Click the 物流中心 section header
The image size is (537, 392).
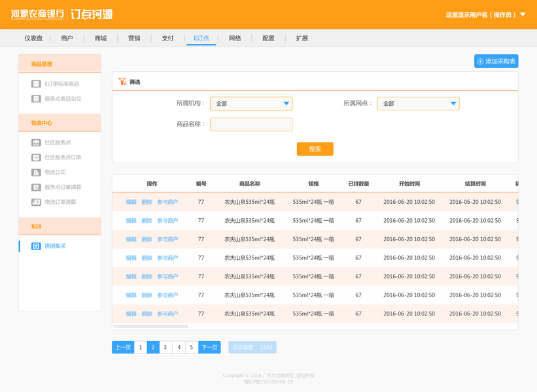[x=60, y=123]
